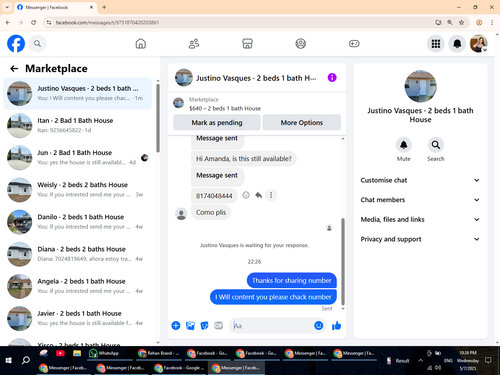Screen dimensions: 500x375
Task: Mute the chat with the bell icon
Action: tap(404, 145)
